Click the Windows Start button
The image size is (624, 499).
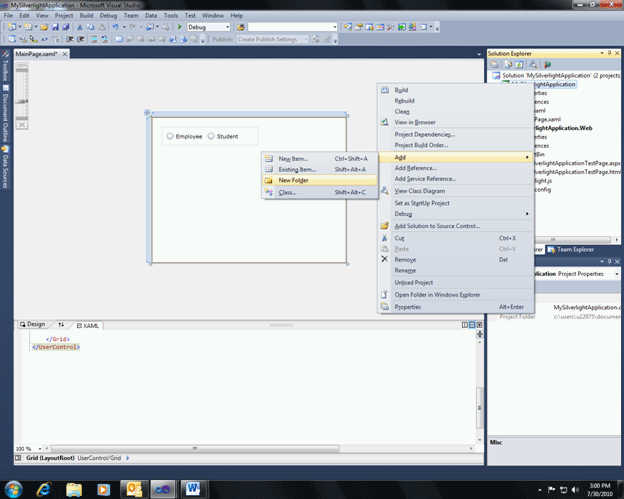13,488
